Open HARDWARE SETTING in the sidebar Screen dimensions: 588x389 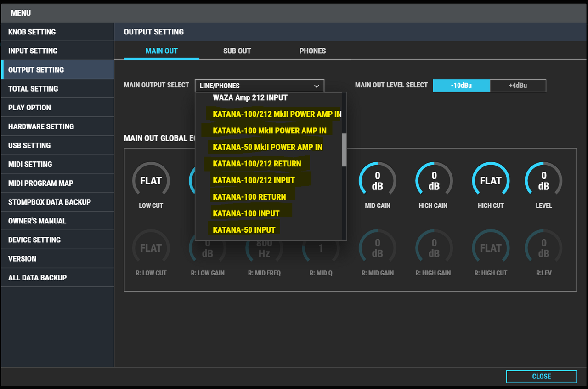coord(57,126)
